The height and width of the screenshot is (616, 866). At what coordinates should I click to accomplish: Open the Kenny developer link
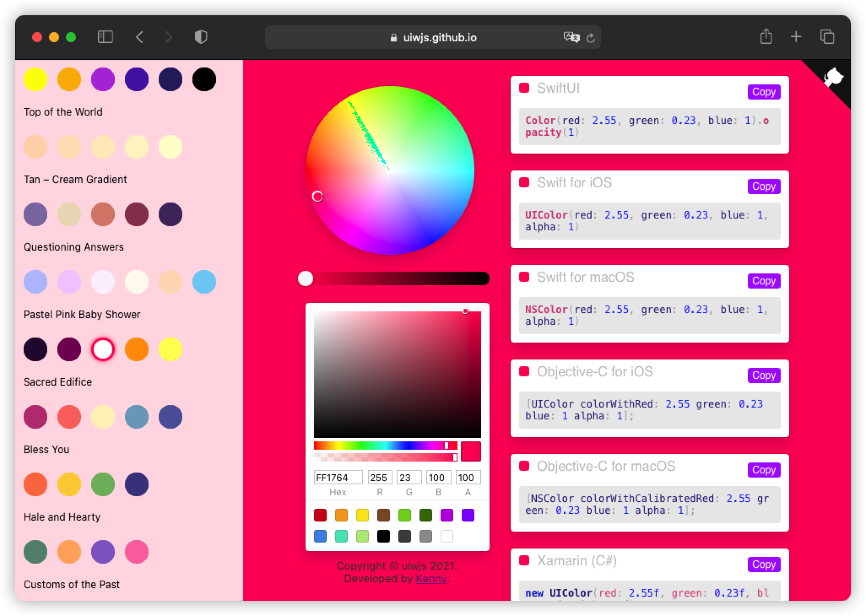[431, 579]
